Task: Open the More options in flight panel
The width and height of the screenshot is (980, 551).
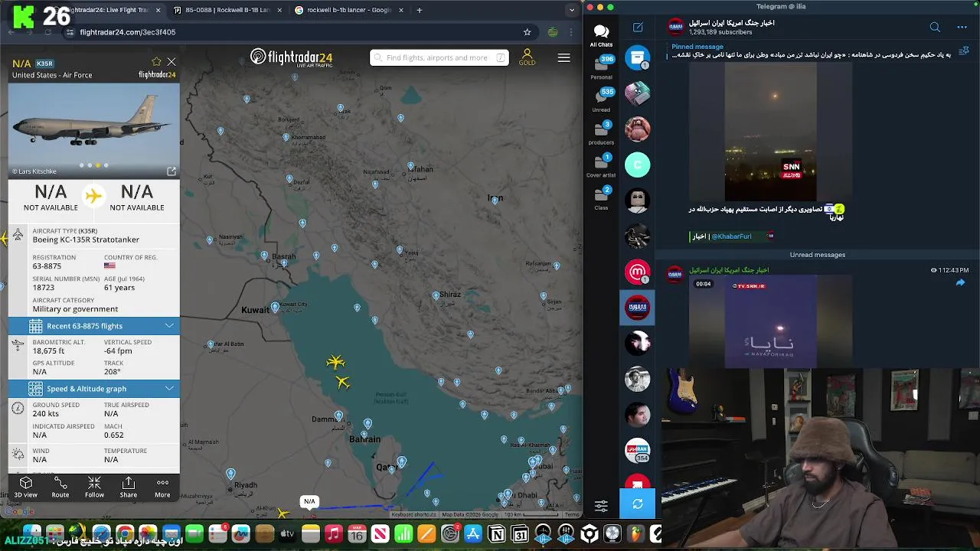Action: coord(162,487)
